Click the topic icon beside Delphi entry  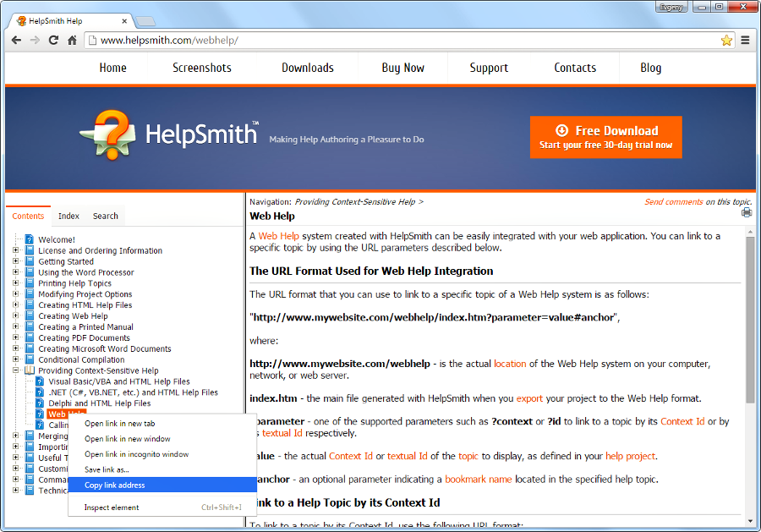pyautogui.click(x=40, y=403)
